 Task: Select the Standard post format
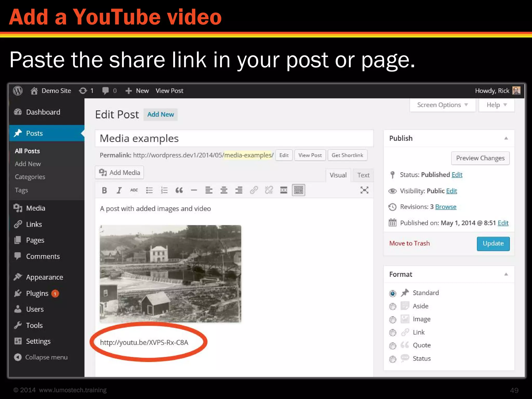(393, 294)
